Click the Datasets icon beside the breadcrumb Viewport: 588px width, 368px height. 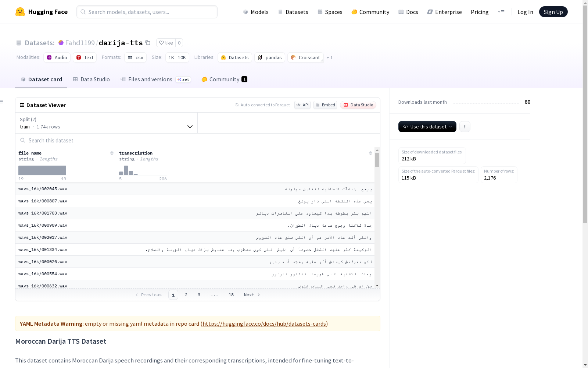(19, 43)
